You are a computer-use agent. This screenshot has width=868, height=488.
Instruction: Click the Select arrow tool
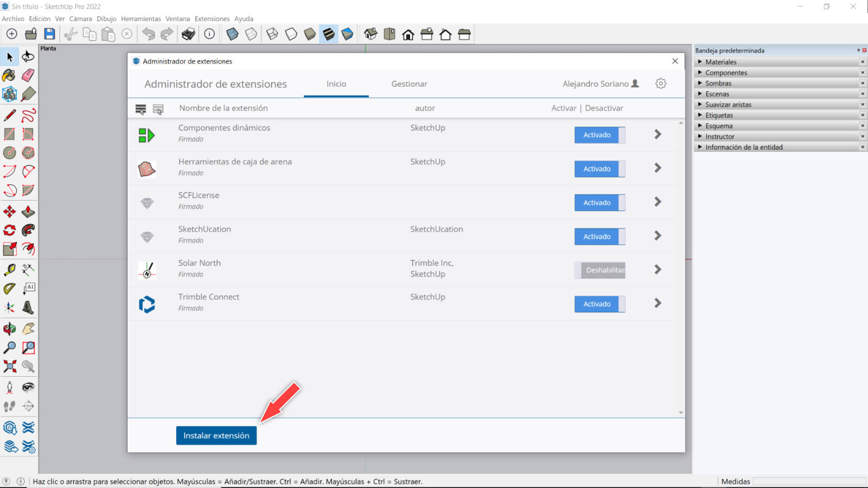(x=9, y=56)
